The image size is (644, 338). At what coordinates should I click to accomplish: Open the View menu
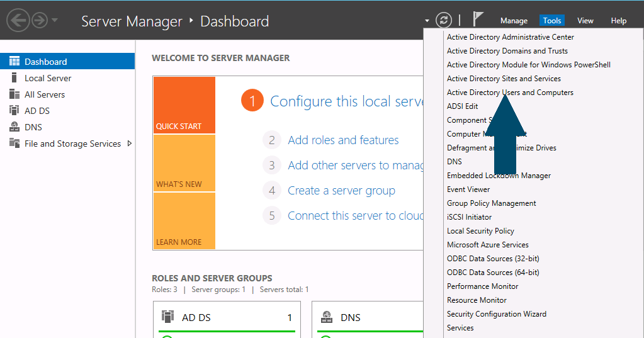click(585, 21)
